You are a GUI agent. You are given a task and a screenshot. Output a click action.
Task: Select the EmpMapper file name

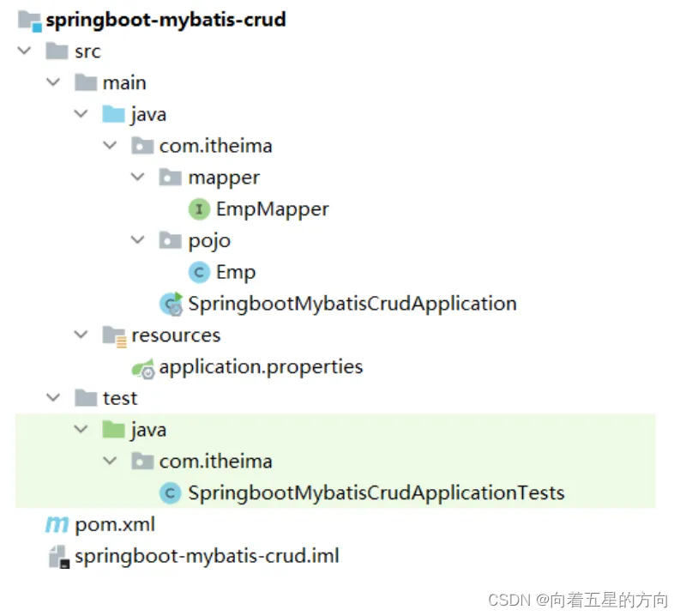click(273, 209)
